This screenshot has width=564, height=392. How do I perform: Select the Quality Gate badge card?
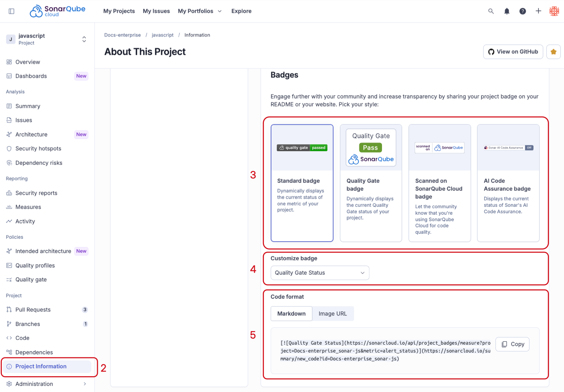click(x=371, y=183)
